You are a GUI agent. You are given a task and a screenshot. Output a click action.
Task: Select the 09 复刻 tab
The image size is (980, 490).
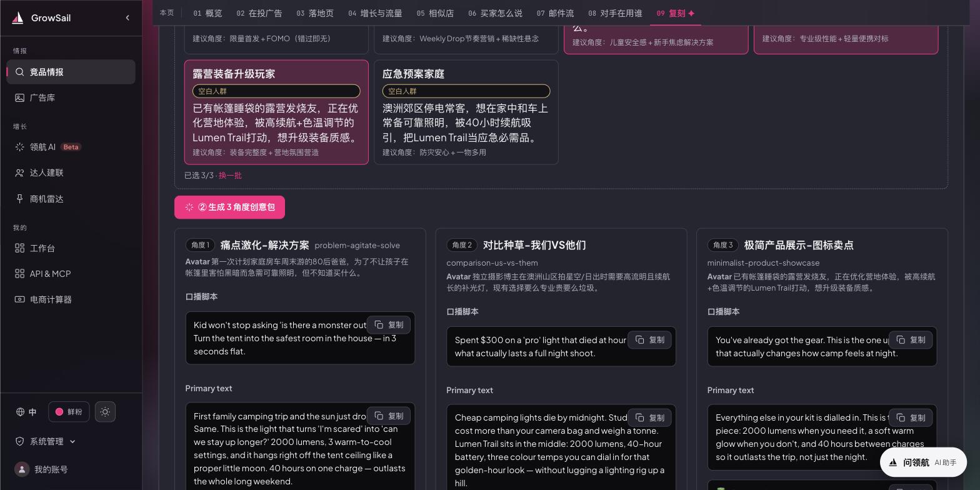tap(676, 13)
